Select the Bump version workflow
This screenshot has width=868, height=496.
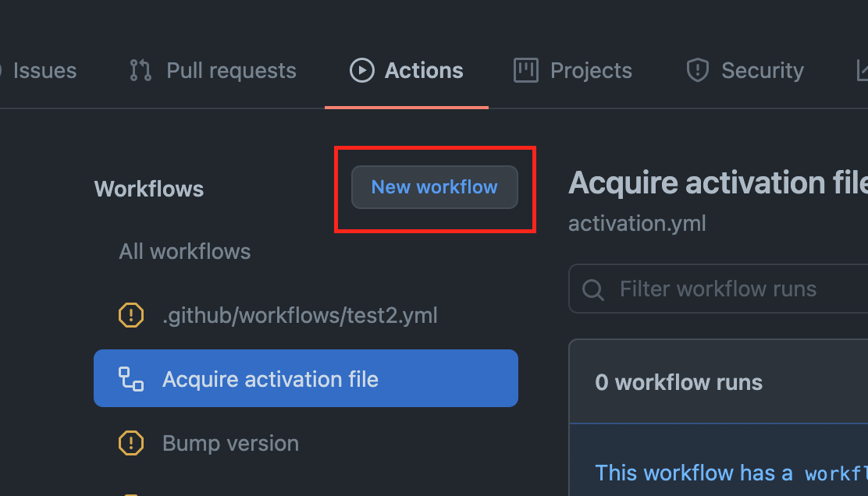click(x=230, y=443)
